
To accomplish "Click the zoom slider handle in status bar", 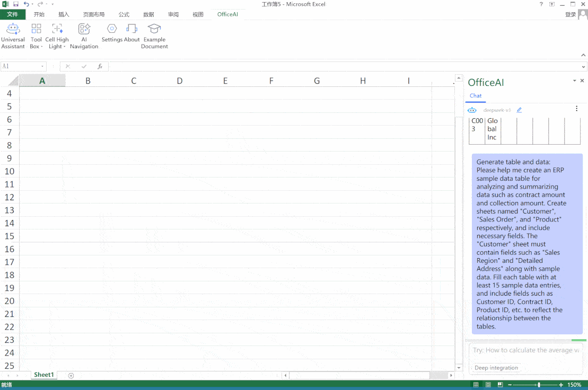I will coord(539,385).
